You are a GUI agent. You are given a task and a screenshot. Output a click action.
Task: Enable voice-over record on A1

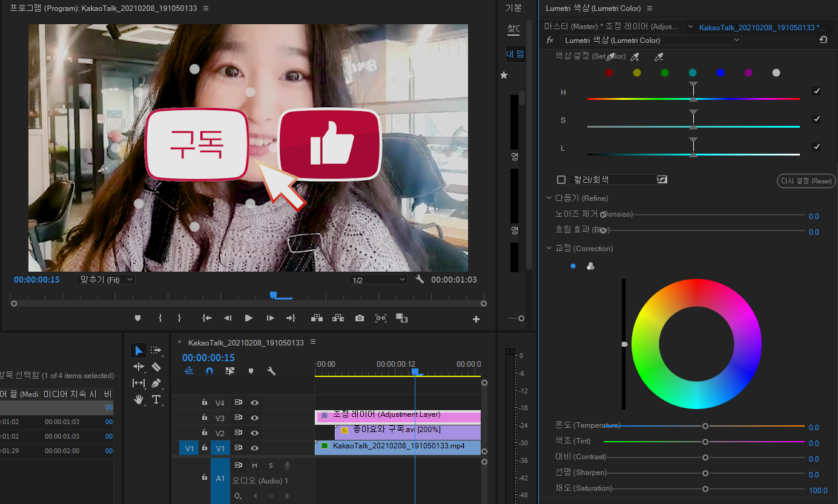(x=287, y=465)
